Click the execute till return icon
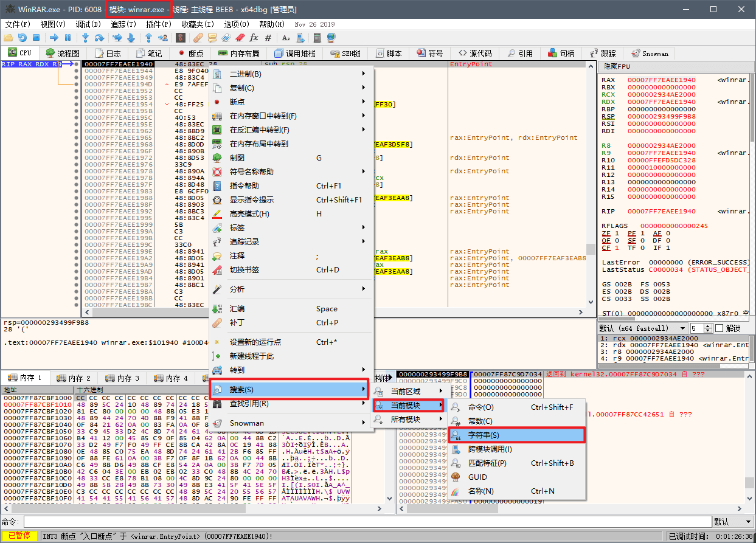756x543 pixels. pos(148,37)
